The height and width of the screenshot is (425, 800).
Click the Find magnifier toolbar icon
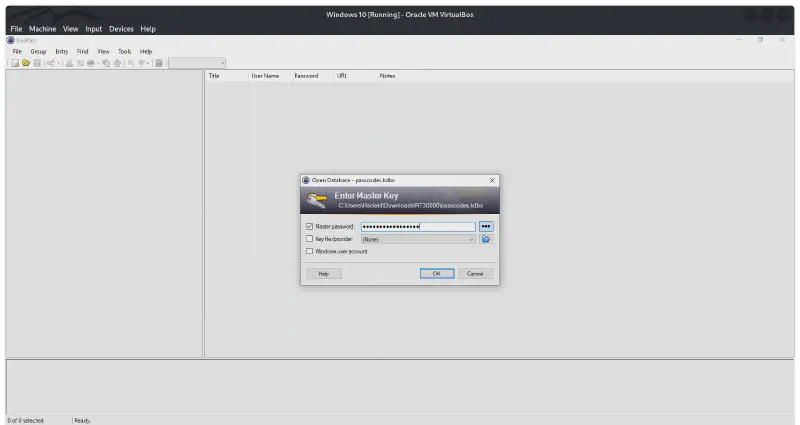coord(130,63)
